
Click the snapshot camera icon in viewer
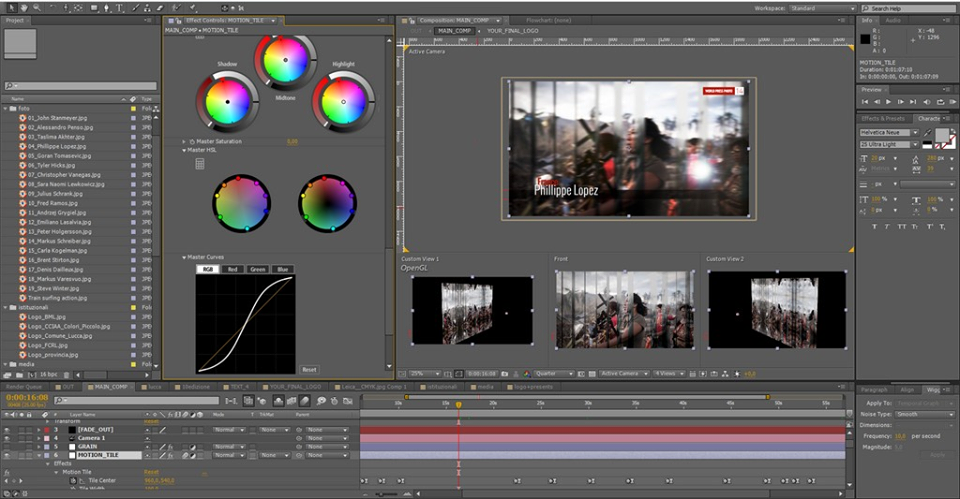coord(504,373)
